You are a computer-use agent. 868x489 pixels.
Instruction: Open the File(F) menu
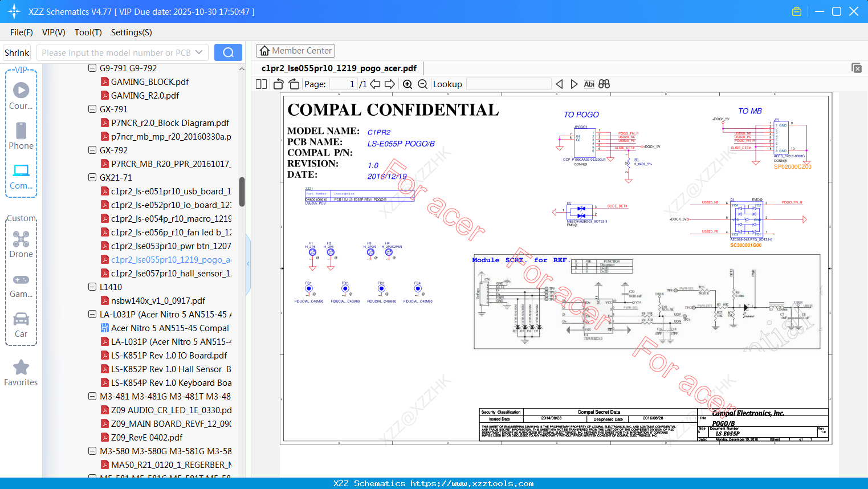coord(22,32)
